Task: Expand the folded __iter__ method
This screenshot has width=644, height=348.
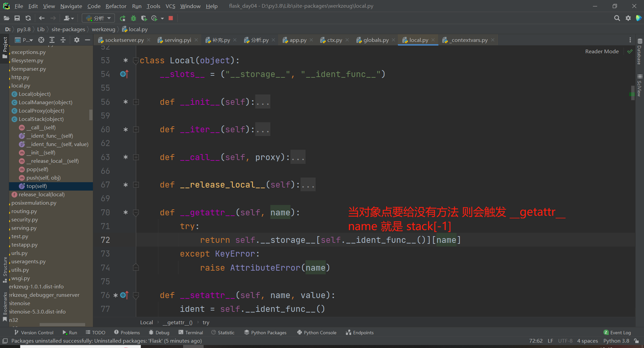Action: [136, 129]
